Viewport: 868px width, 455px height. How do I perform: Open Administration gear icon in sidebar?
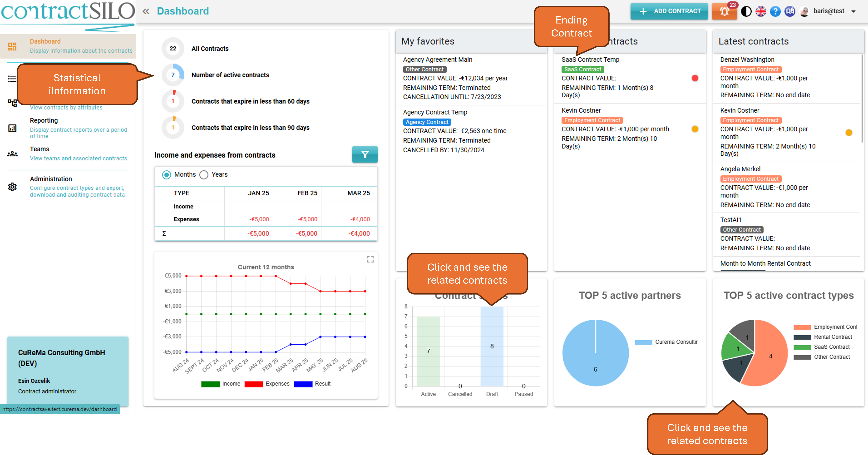click(12, 187)
